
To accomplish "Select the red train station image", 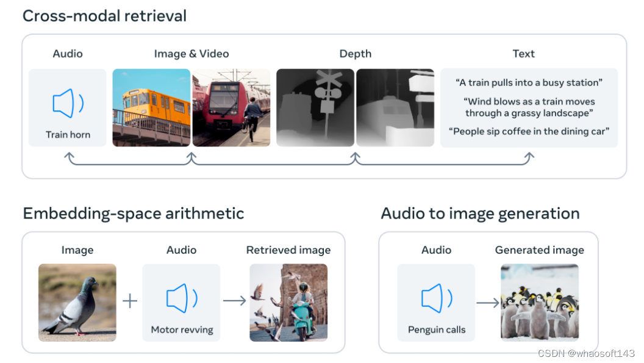I will click(x=232, y=108).
